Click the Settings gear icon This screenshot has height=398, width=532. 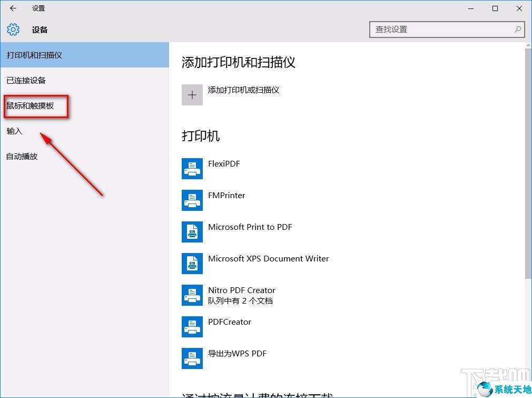tap(13, 30)
